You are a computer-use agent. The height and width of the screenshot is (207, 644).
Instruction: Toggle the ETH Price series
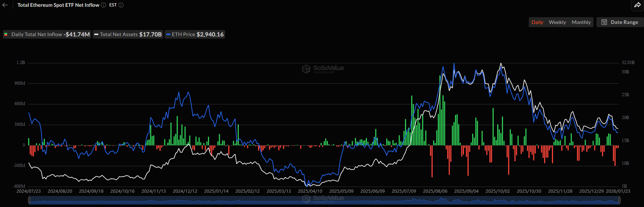point(195,34)
